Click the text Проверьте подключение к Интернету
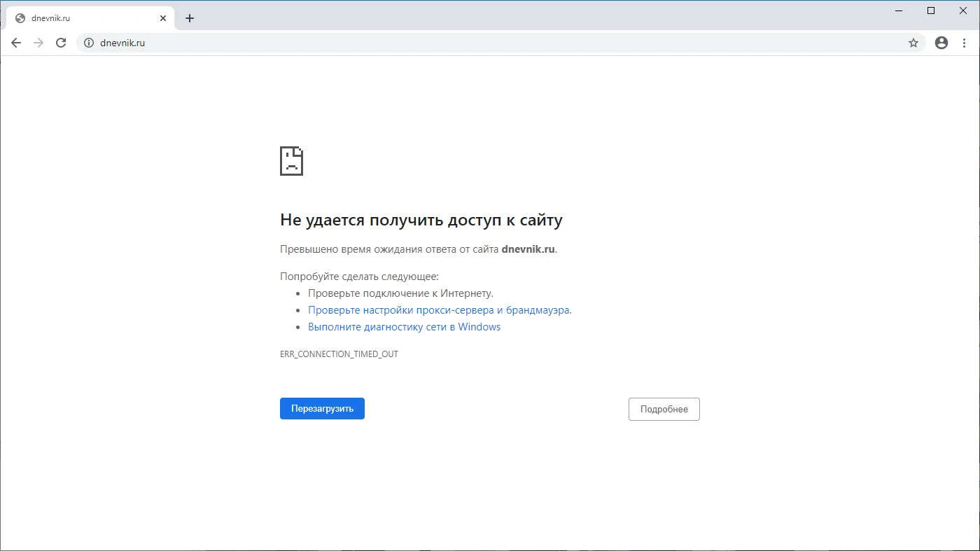Viewport: 980px width, 551px height. tap(400, 293)
